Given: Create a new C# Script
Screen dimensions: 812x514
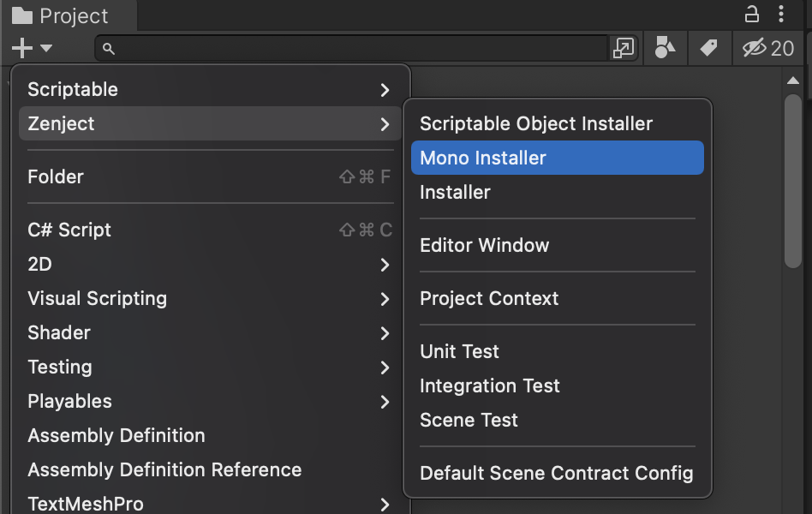Looking at the screenshot, I should [x=69, y=230].
